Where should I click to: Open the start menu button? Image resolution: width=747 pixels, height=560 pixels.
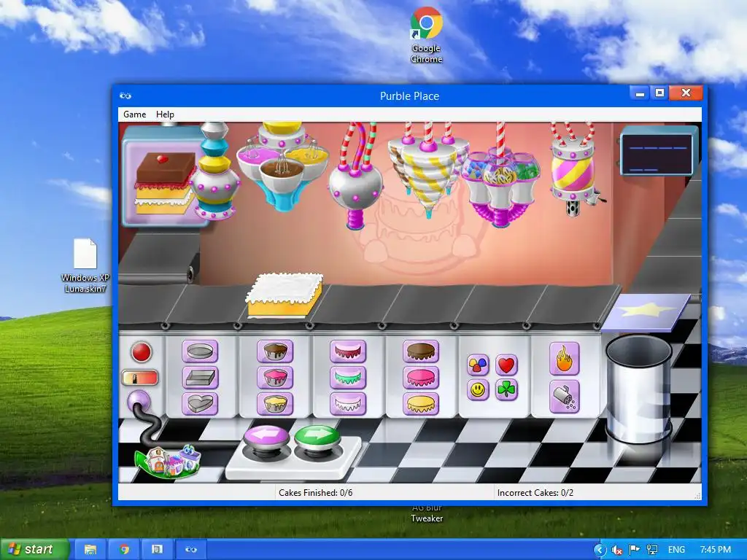pos(34,550)
